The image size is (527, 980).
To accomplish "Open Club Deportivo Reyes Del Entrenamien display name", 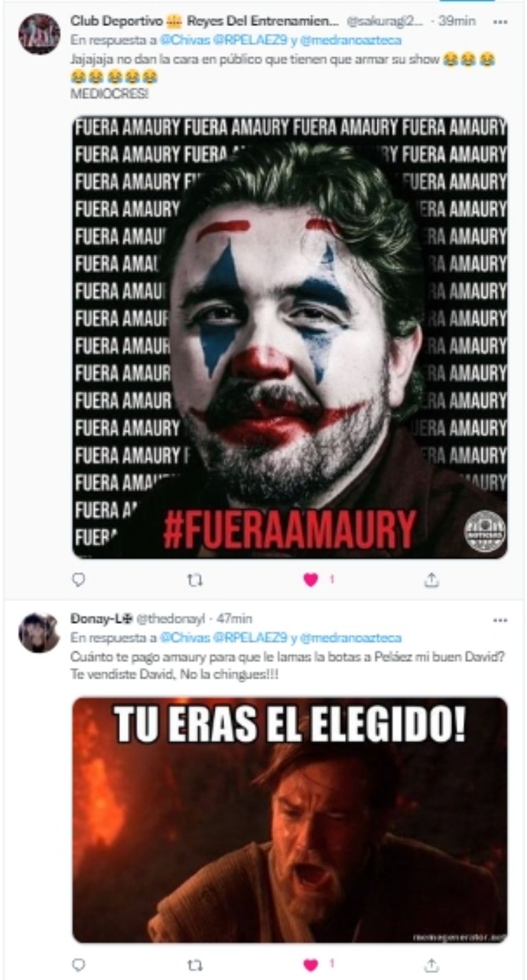I will coord(204,21).
